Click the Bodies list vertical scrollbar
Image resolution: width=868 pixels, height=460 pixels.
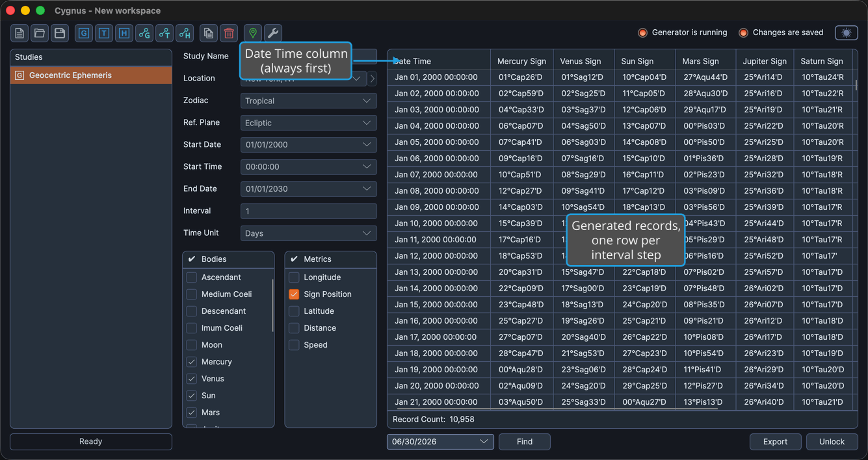272,305
